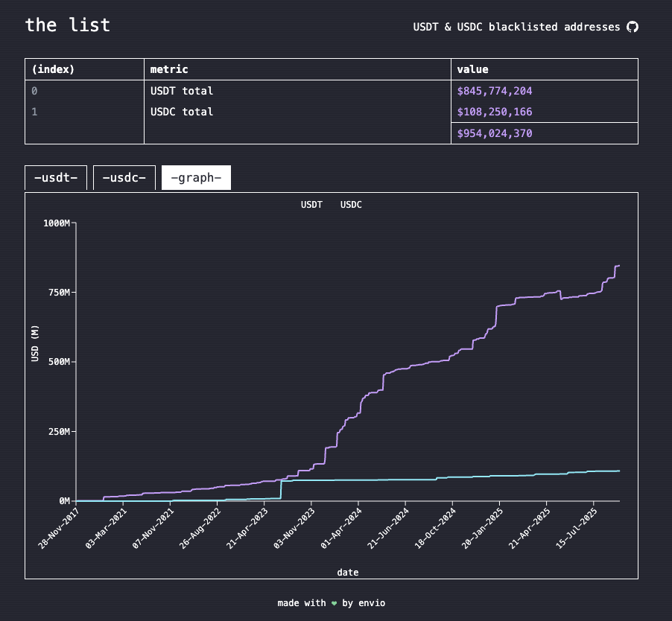Toggle the USDC legend entry

coord(351,205)
